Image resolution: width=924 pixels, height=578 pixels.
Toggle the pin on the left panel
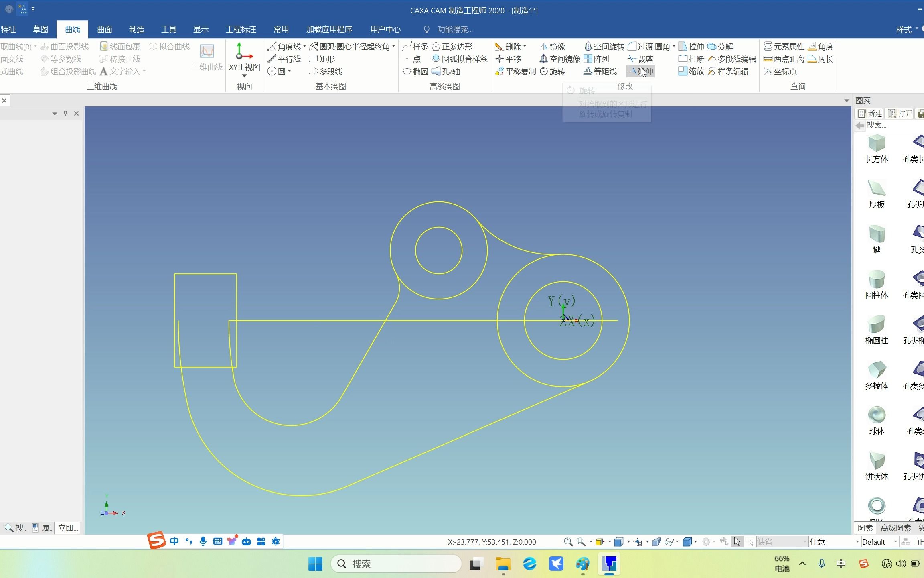tap(65, 114)
